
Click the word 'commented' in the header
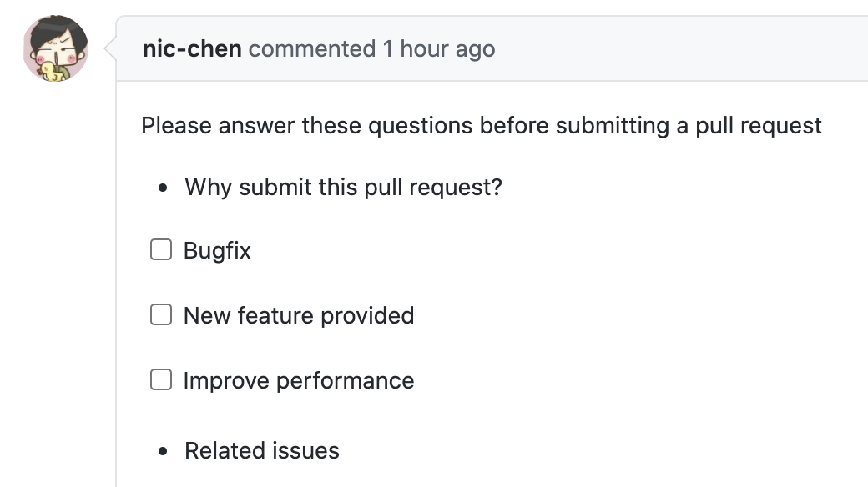pos(312,48)
